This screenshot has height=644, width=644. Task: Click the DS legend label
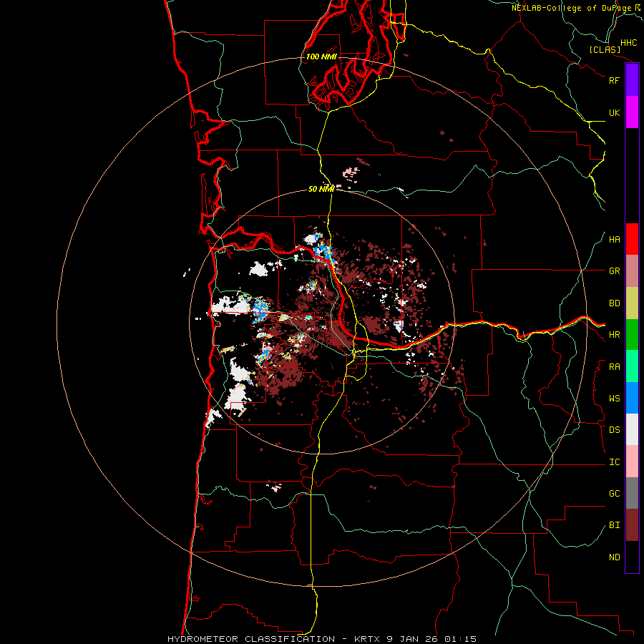(614, 430)
